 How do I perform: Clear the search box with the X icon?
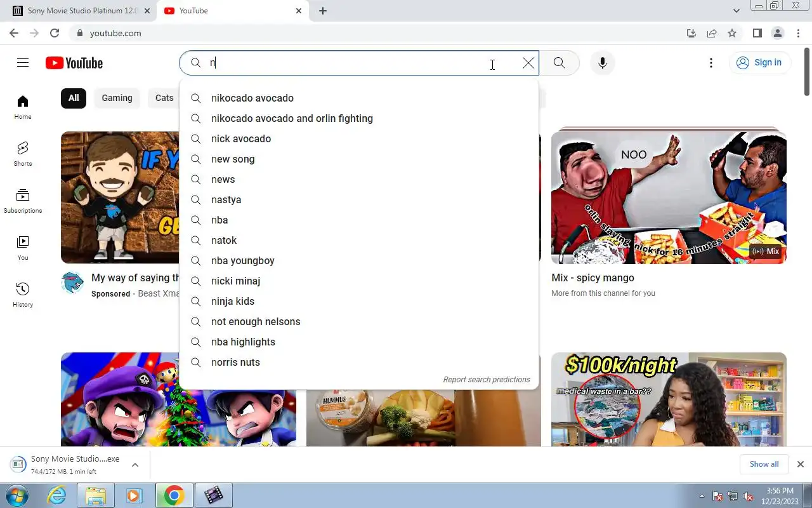[x=528, y=63]
